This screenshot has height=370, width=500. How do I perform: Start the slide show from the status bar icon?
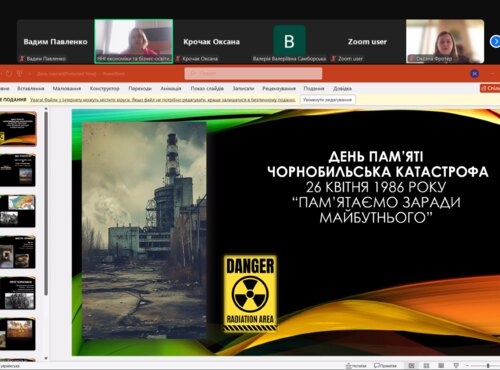(x=456, y=366)
